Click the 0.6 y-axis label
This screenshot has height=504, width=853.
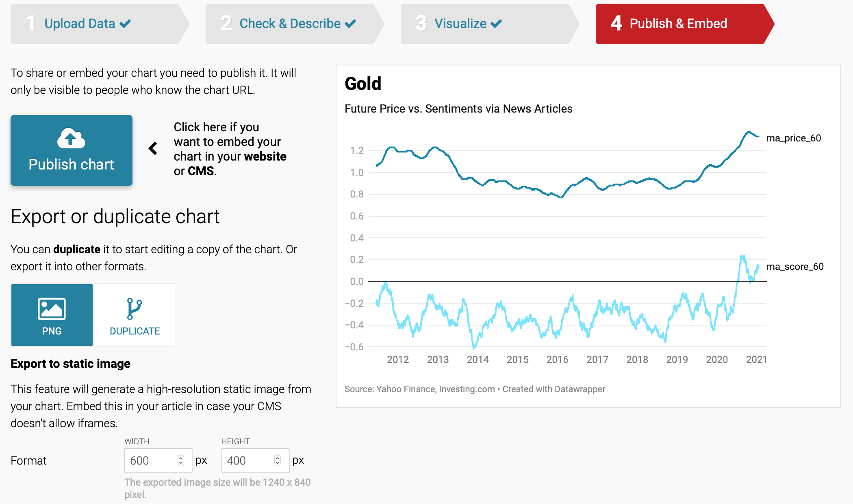pyautogui.click(x=357, y=216)
